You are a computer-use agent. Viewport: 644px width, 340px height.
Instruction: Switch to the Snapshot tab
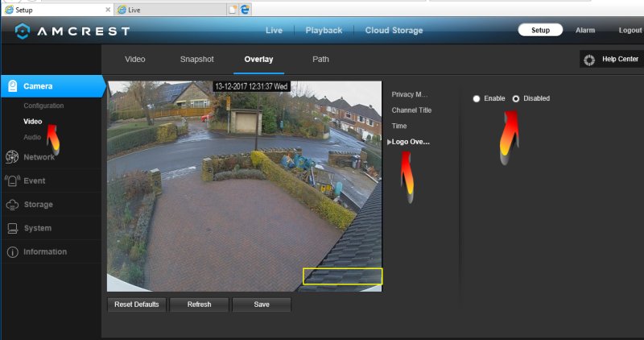pos(196,59)
